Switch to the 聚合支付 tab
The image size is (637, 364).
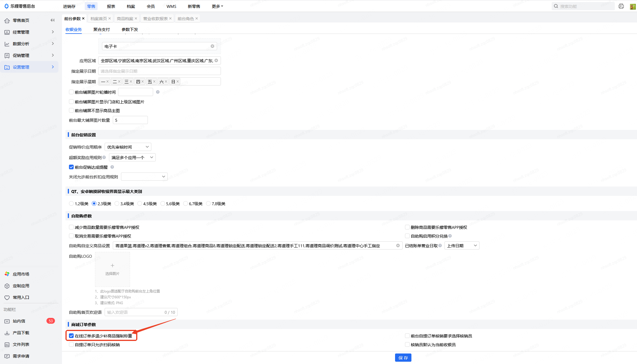pos(101,29)
